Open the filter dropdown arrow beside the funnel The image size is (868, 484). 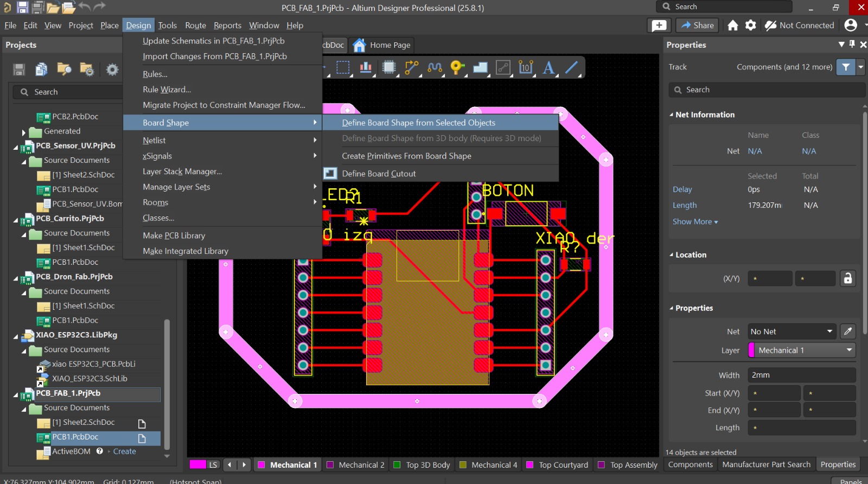860,67
